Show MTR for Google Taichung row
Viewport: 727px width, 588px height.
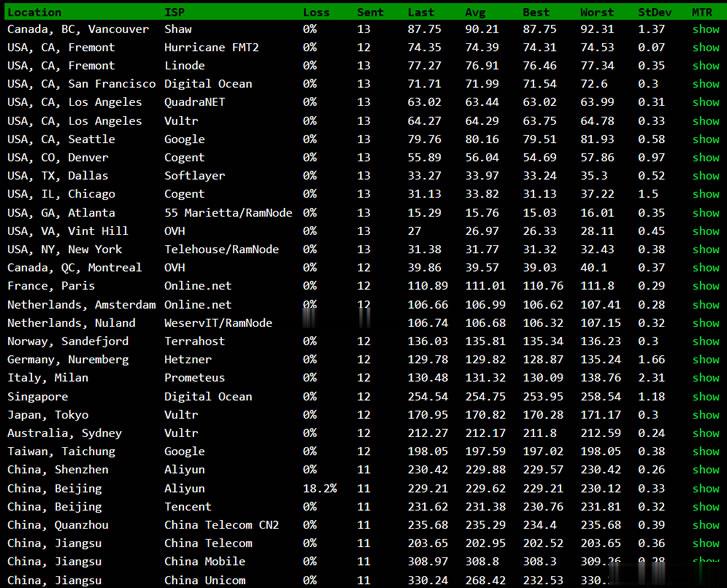[x=706, y=451]
